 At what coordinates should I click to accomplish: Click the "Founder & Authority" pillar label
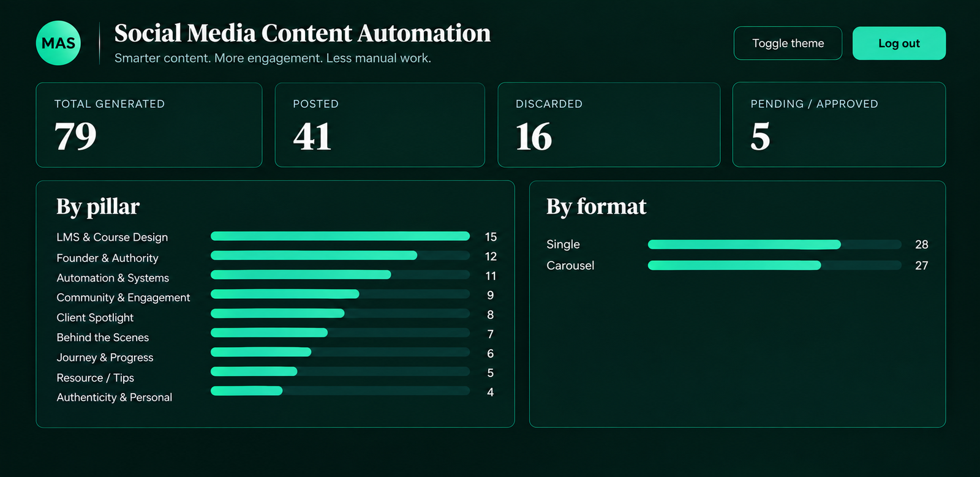107,258
